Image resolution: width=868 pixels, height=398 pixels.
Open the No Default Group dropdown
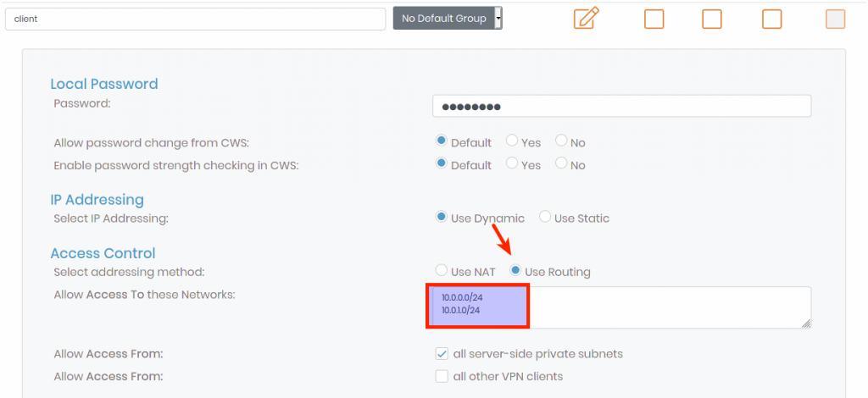pos(448,18)
